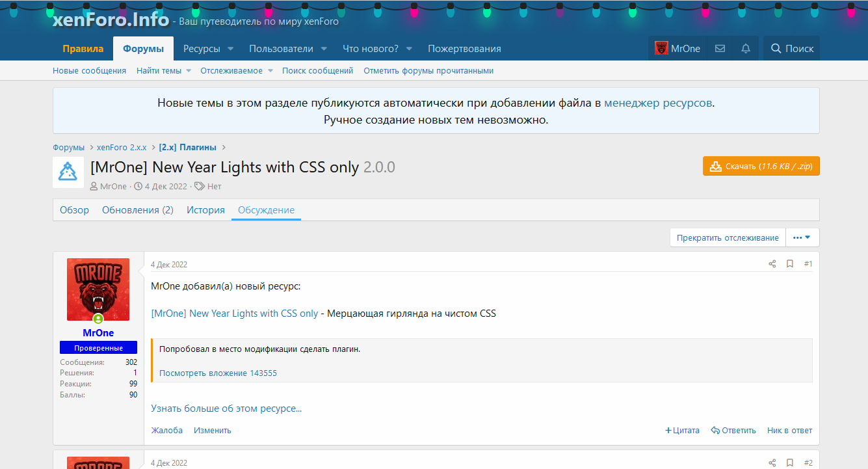Viewport: 868px width, 469px height.
Task: Expand the Пользователи menu arrow
Action: tap(324, 49)
